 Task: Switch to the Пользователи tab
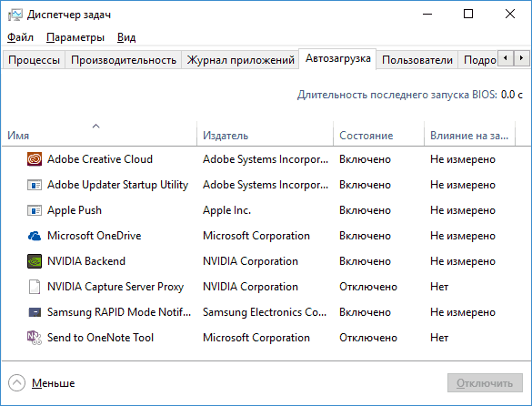(x=417, y=60)
